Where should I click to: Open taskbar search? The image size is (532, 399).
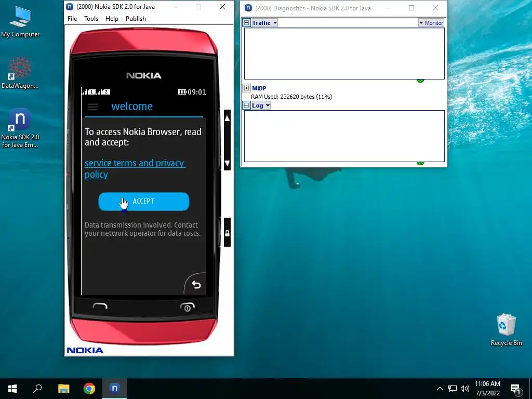[x=37, y=389]
